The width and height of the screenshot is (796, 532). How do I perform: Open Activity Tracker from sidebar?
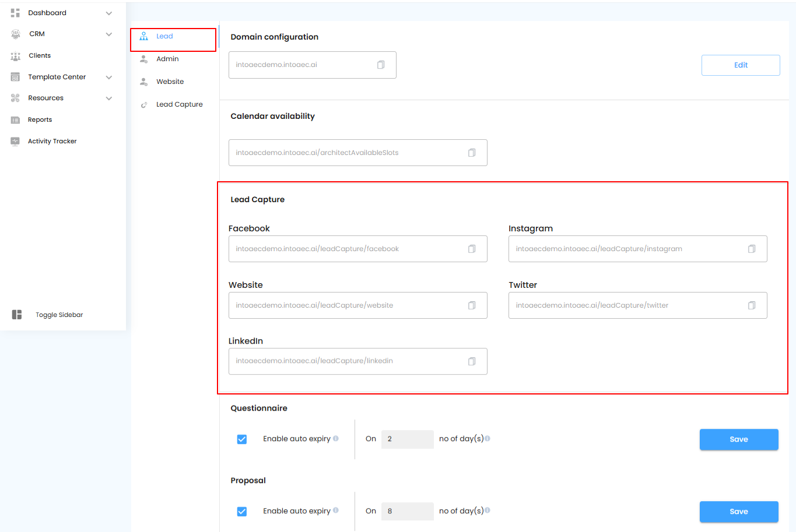(52, 141)
